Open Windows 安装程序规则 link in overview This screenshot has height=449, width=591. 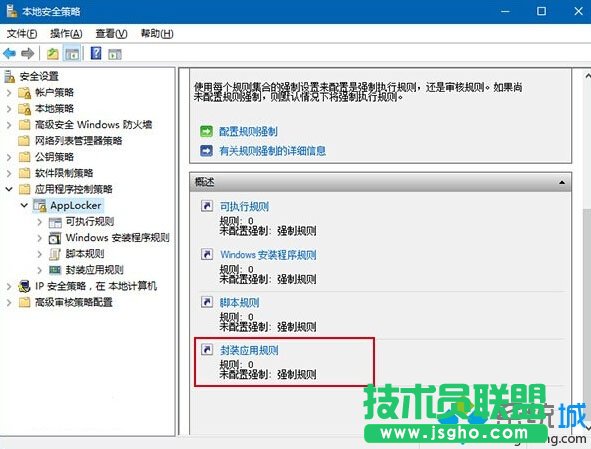tap(268, 255)
